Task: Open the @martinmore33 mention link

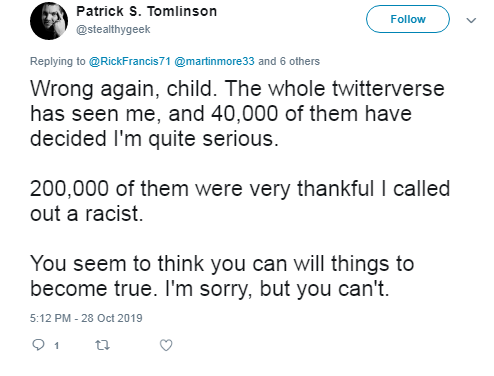Action: pos(214,61)
